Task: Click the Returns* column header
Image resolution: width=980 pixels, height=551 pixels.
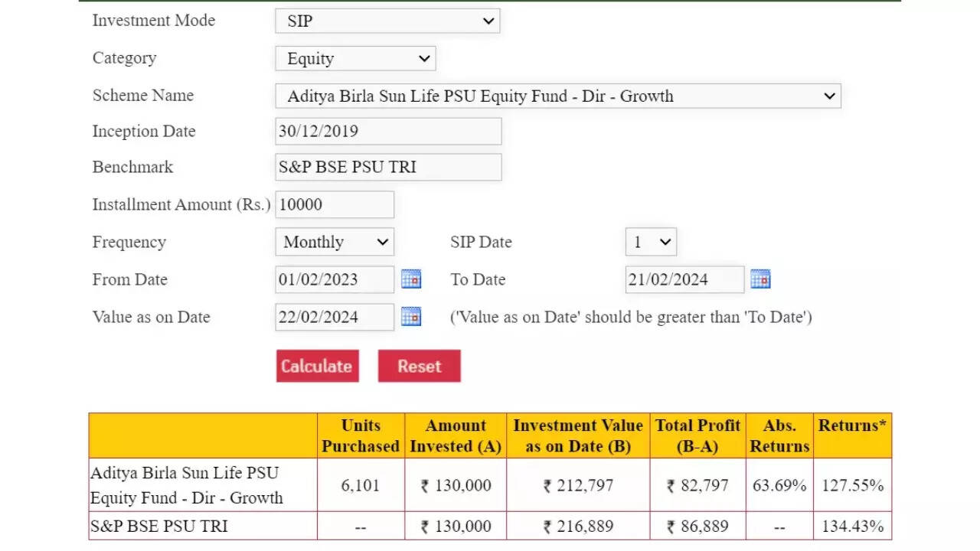Action: point(851,426)
